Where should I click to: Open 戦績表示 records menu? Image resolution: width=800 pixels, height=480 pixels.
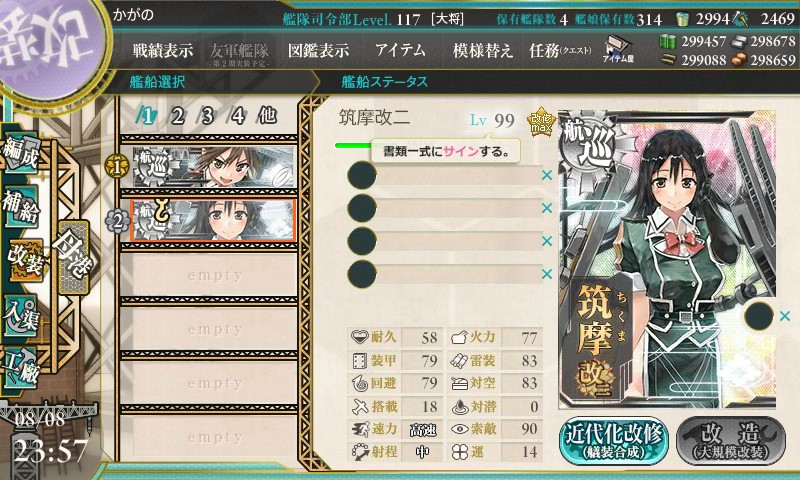pyautogui.click(x=163, y=50)
